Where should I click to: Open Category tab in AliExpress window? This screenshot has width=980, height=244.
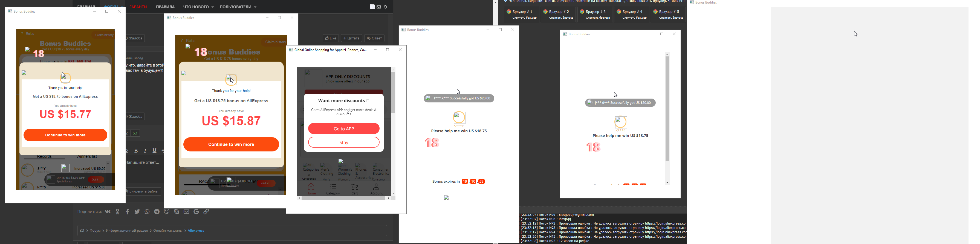tap(333, 189)
